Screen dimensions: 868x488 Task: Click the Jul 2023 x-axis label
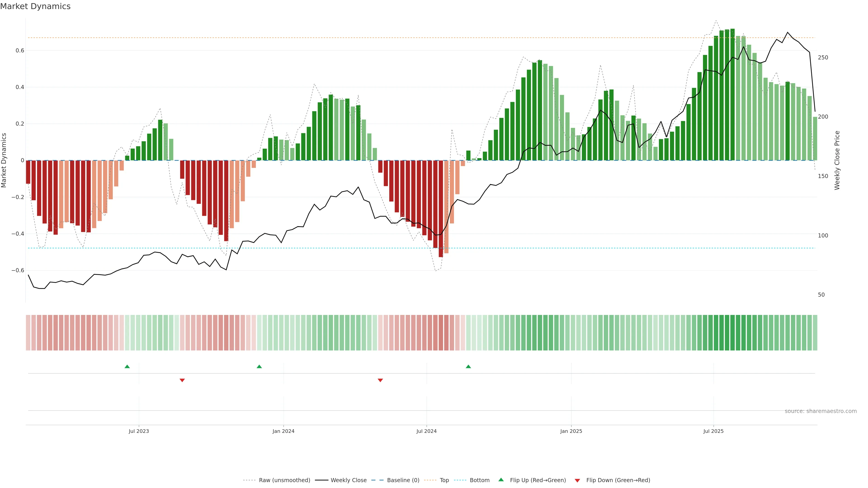click(x=139, y=431)
